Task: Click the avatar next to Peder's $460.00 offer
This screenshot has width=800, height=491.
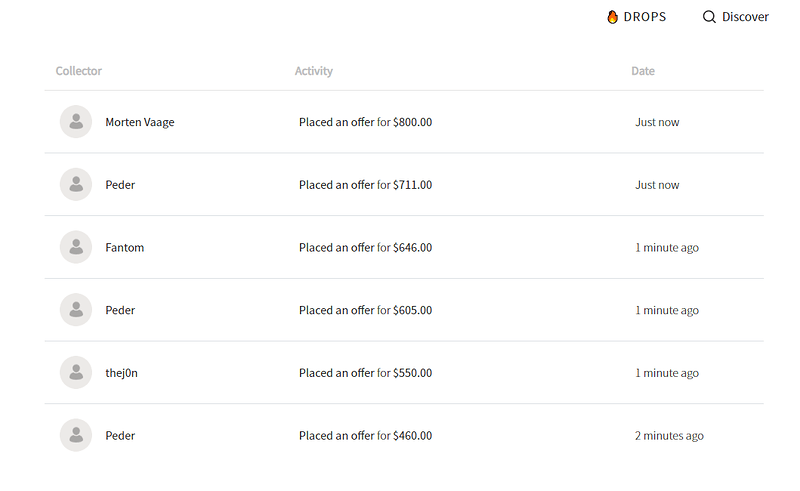Action: coord(76,435)
